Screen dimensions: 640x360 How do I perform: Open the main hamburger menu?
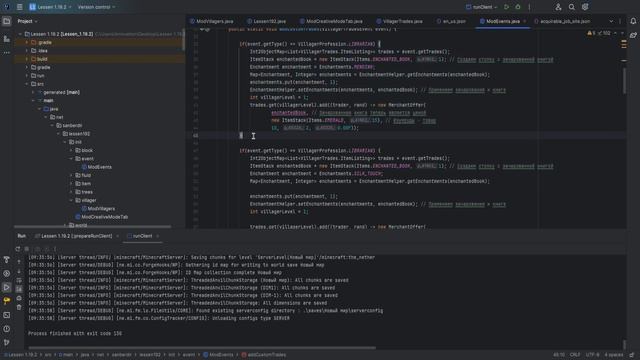(19, 7)
